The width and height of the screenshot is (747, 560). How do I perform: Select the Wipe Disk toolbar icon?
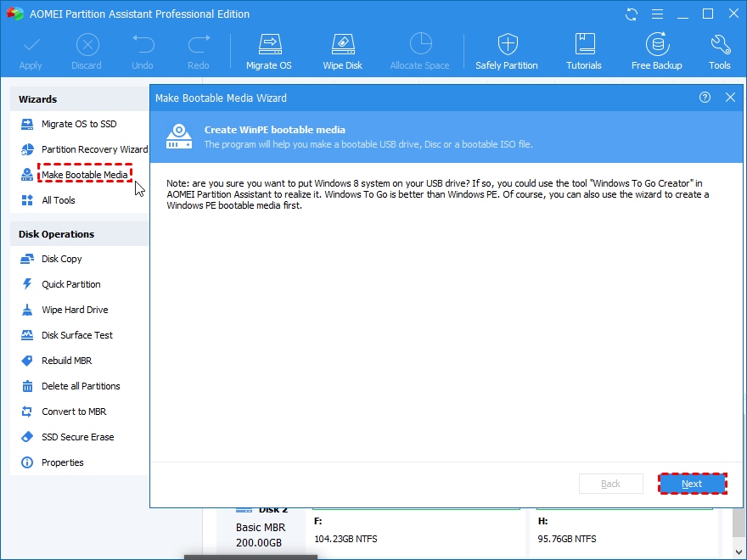[343, 52]
